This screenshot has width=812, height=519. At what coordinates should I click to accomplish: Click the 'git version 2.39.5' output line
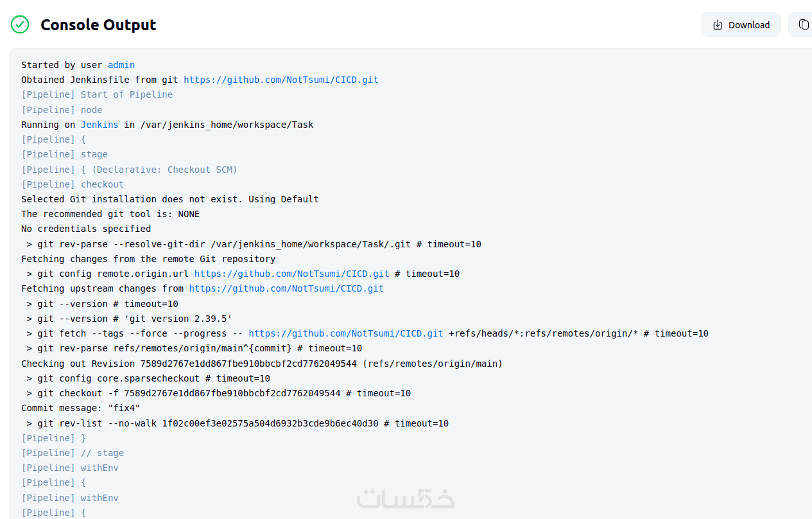point(129,319)
